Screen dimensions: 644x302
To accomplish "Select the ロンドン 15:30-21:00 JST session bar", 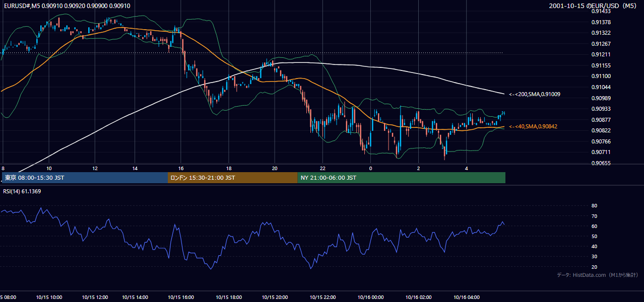I will point(232,178).
